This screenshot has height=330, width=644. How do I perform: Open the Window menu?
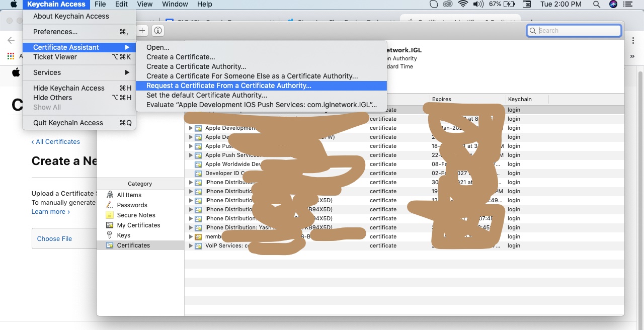click(x=174, y=4)
